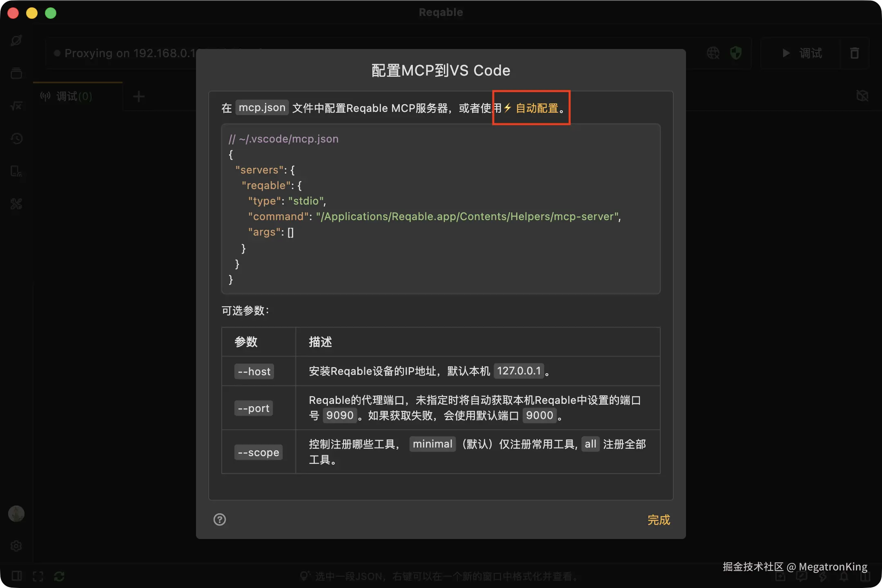Click the "servers" key in the code
This screenshot has width=882, height=588.
pos(259,170)
